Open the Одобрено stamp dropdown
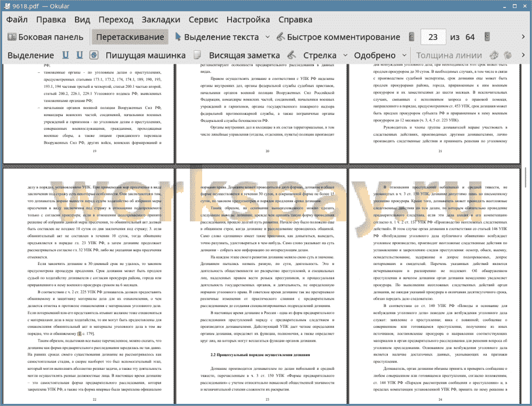532x406 pixels. [404, 55]
